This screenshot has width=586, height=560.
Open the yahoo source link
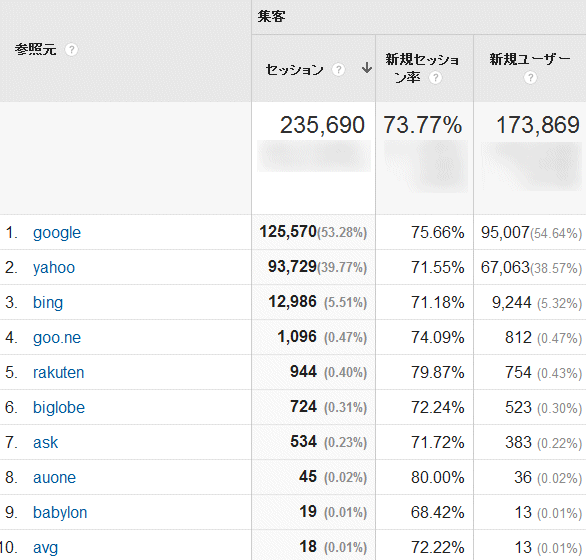tap(54, 268)
